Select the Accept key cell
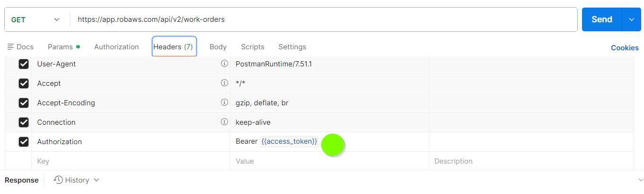 pos(131,83)
